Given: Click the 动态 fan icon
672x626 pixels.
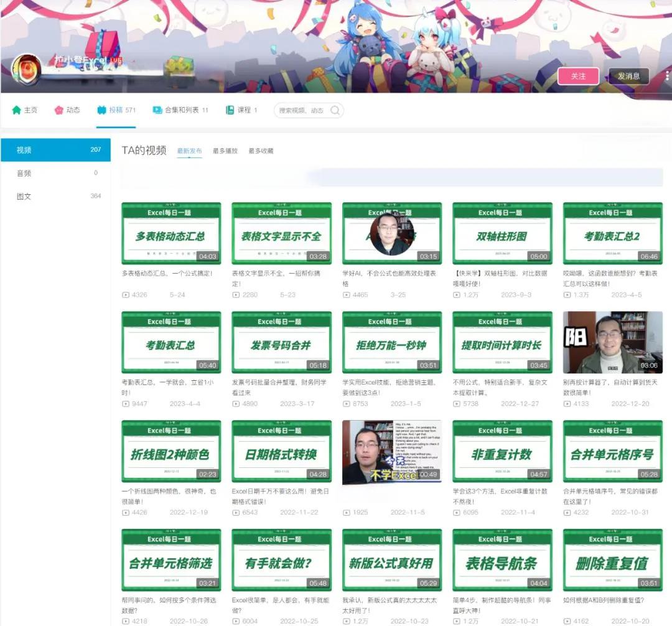Looking at the screenshot, I should point(59,110).
